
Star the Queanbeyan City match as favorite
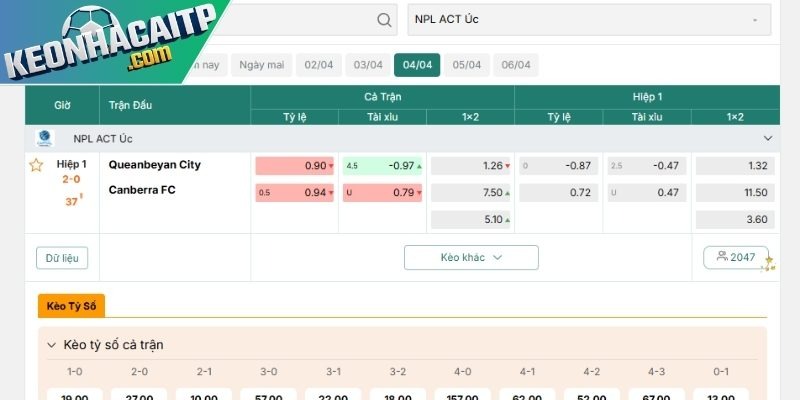36,165
